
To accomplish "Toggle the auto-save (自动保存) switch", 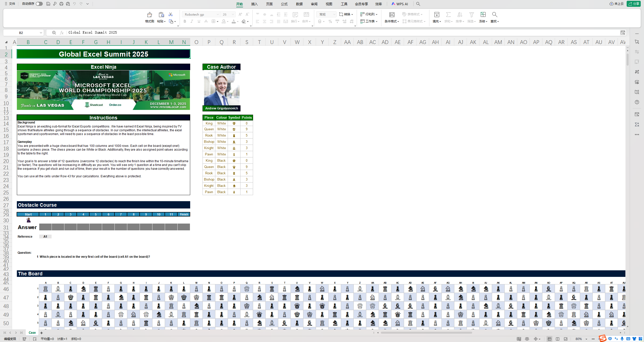I will tap(39, 4).
